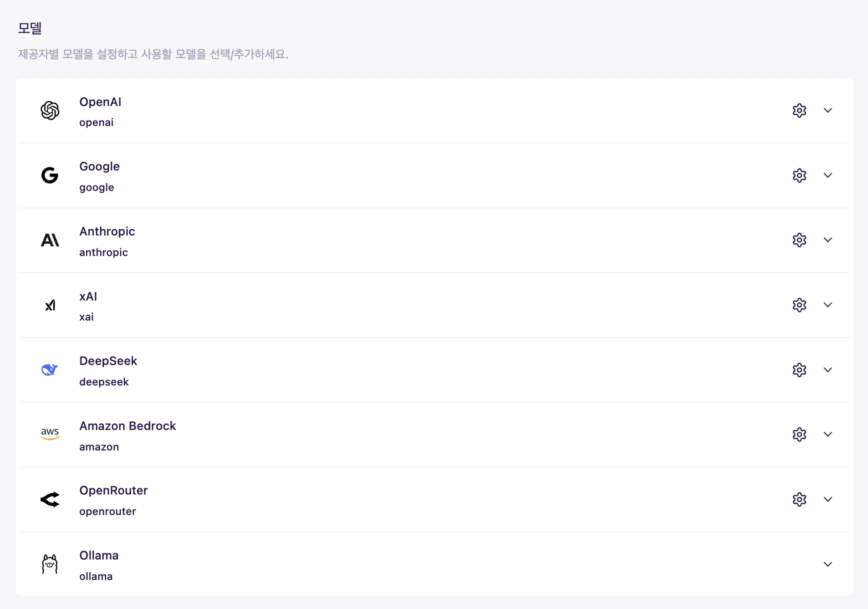The height and width of the screenshot is (609, 868).
Task: Expand the OpenRouter models chevron
Action: (827, 499)
